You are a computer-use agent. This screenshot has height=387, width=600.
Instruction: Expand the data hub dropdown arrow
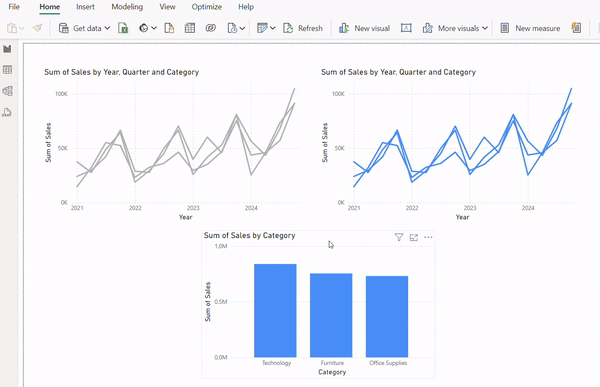click(x=154, y=28)
